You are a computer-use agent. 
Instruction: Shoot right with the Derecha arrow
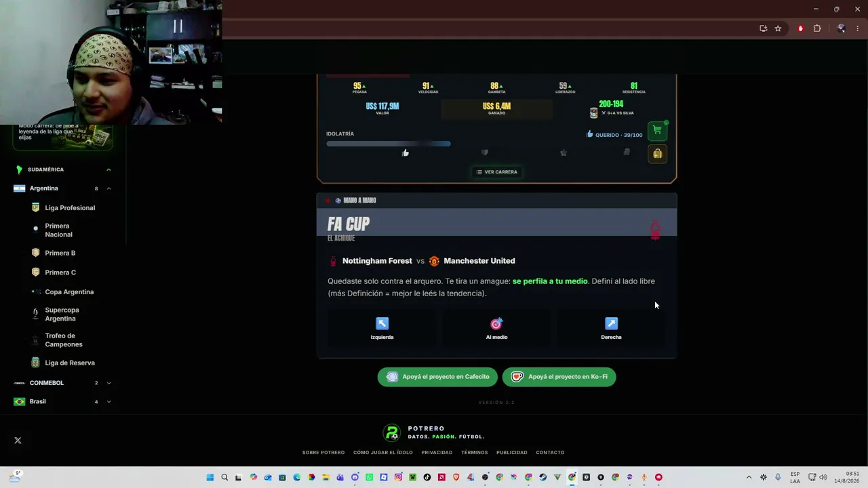[x=611, y=328]
